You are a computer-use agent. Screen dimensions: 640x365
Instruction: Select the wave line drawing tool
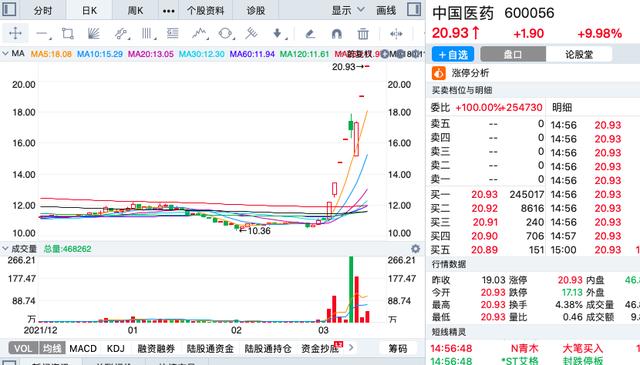click(x=200, y=33)
